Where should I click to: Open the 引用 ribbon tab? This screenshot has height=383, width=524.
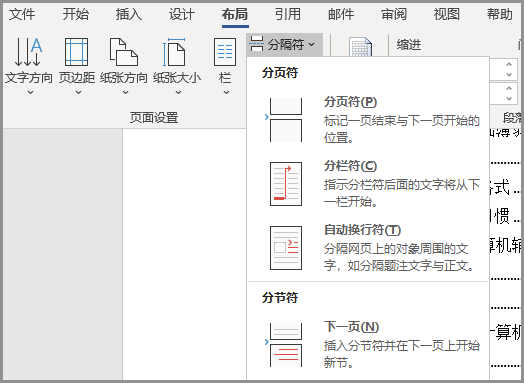coord(288,14)
